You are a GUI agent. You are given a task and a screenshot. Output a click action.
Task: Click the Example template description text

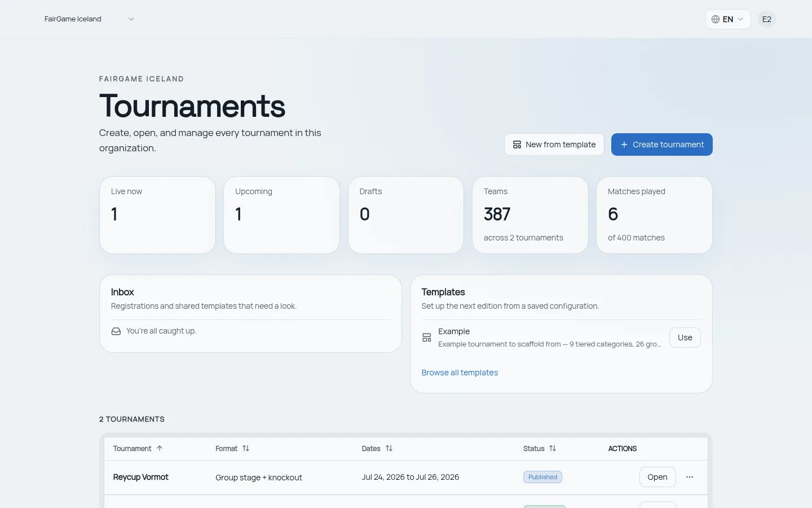(x=550, y=344)
